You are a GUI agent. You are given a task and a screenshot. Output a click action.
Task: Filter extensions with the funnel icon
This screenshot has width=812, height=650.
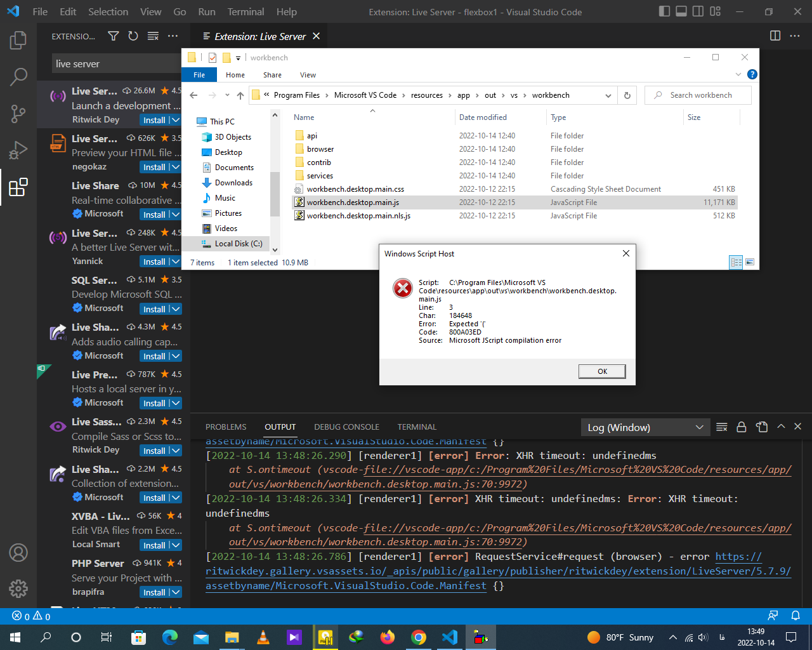114,36
